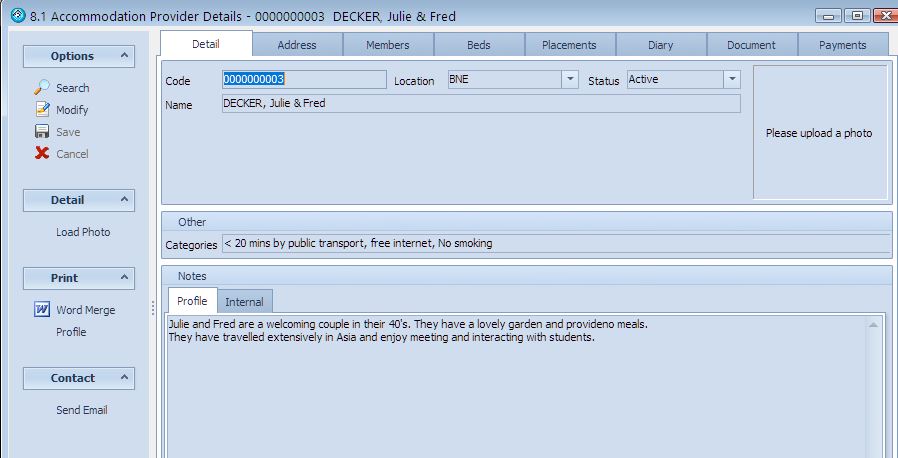Switch to the Internal notes tab
The height and width of the screenshot is (458, 898).
244,302
